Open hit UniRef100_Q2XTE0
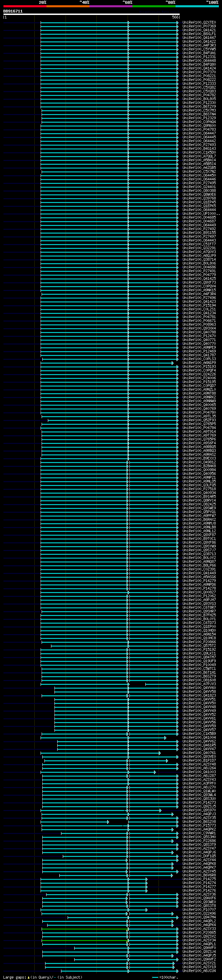 point(199,23)
